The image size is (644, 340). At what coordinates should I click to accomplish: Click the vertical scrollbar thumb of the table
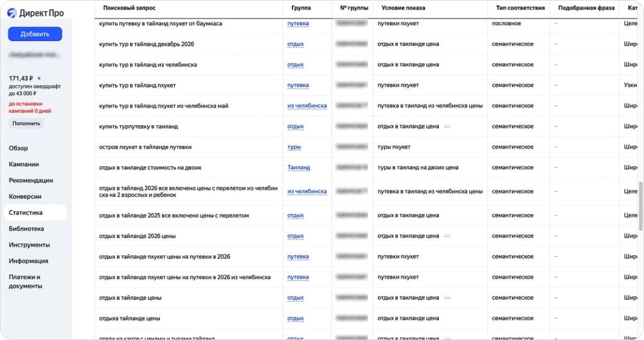(641, 208)
